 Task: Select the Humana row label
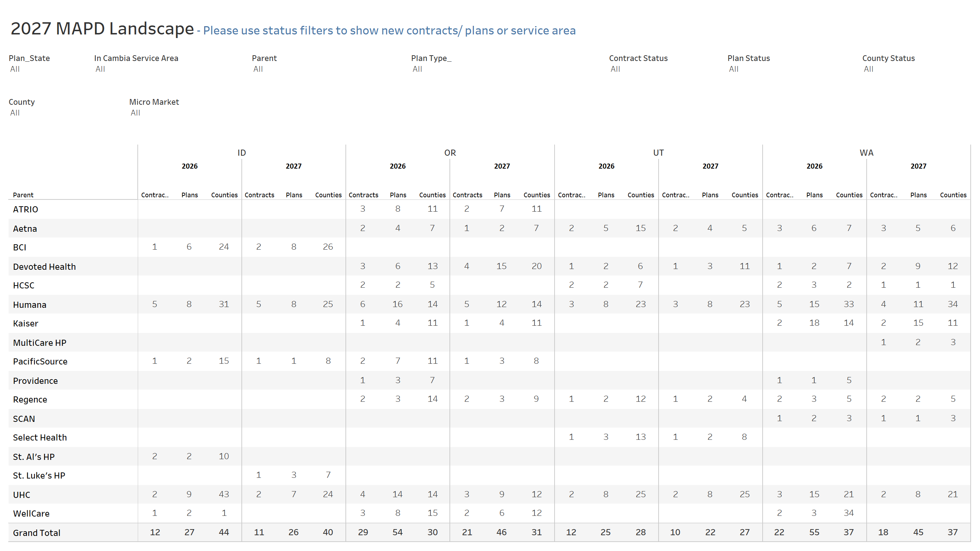(x=30, y=305)
